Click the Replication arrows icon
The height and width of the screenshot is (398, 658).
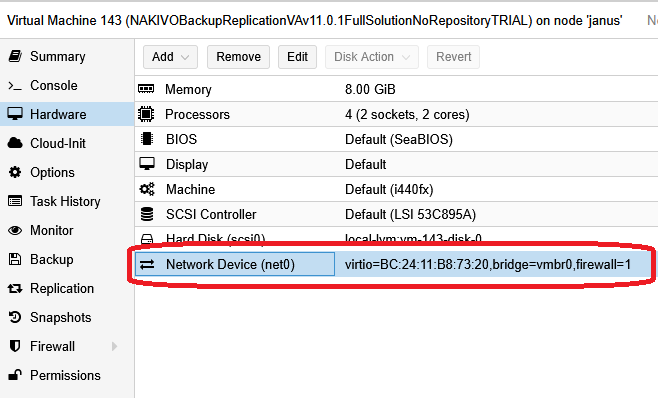click(15, 288)
